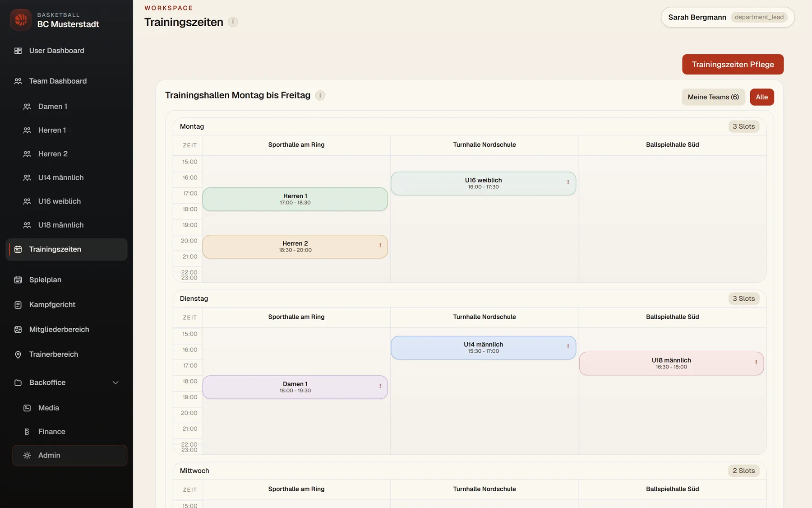Click warning mark on Herren 2 slot

[x=380, y=245]
